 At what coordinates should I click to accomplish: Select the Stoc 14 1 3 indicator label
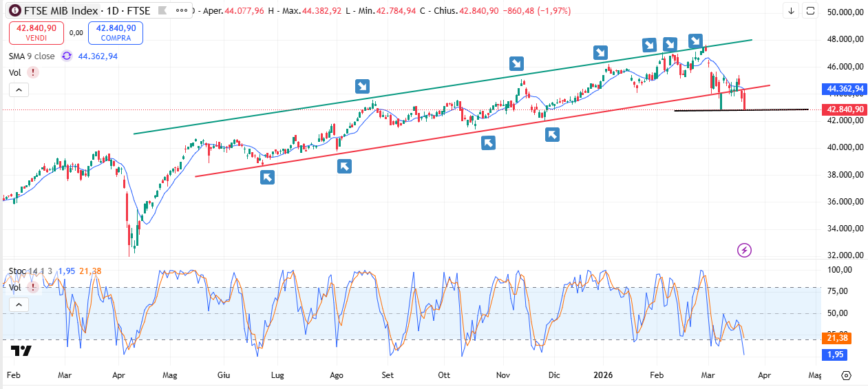(30, 271)
